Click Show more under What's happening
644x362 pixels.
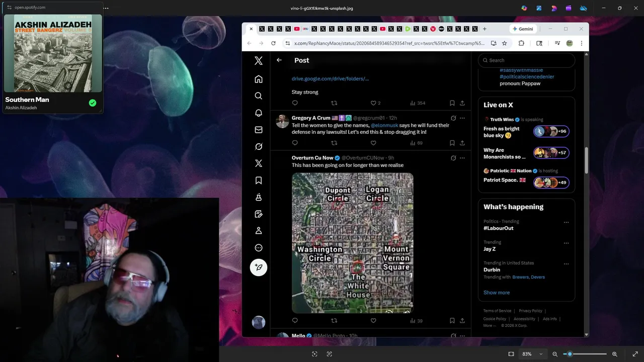point(497,293)
